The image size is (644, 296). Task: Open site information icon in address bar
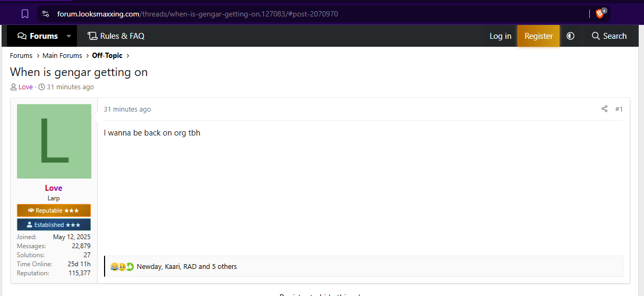pos(46,14)
